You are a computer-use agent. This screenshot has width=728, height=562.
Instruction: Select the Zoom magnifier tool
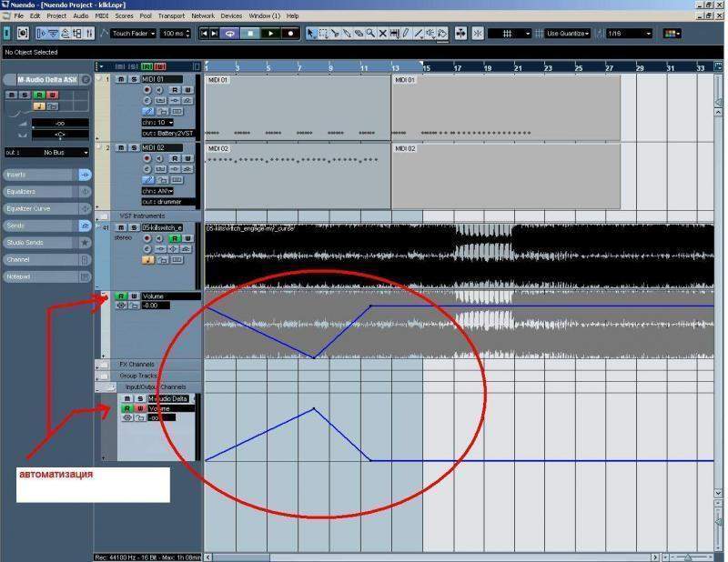coord(370,34)
